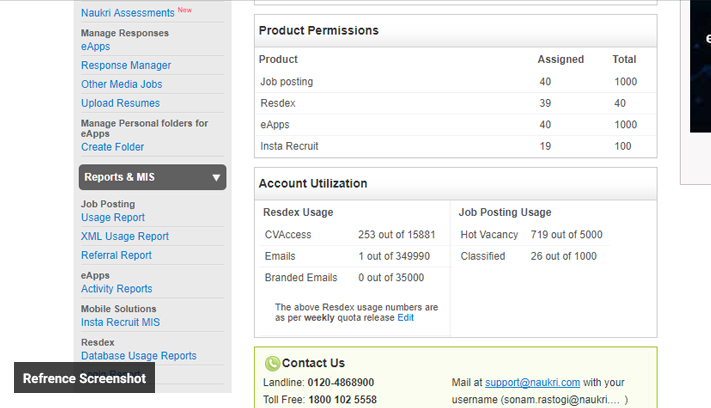Collapse the Reports & MIS section arrow
The height and width of the screenshot is (408, 711).
click(x=216, y=178)
